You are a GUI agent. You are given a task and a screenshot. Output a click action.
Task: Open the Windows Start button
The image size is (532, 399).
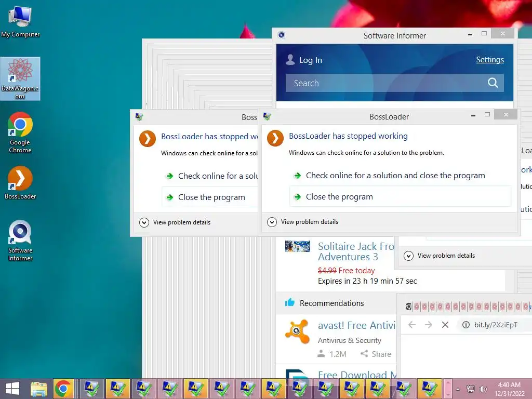(x=12, y=389)
